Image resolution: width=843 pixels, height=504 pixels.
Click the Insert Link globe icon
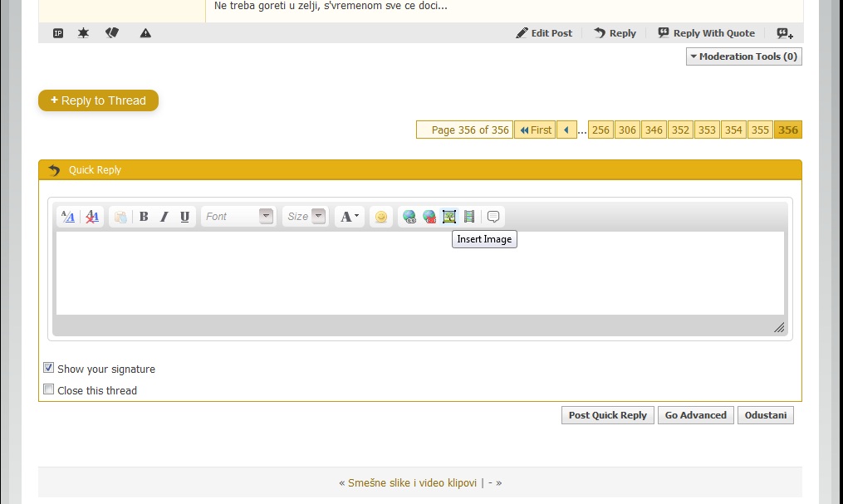tap(409, 217)
